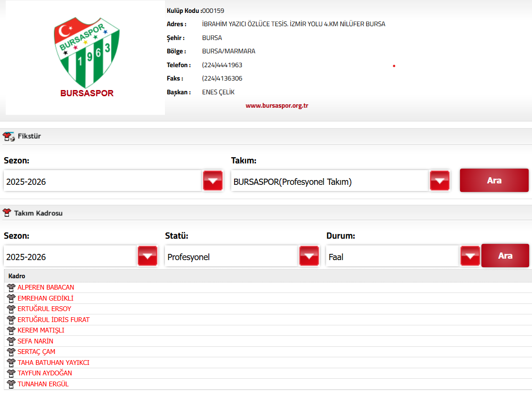Click the Takım Kadrosu section jersey icon
This screenshot has height=393, width=532.
click(x=7, y=213)
